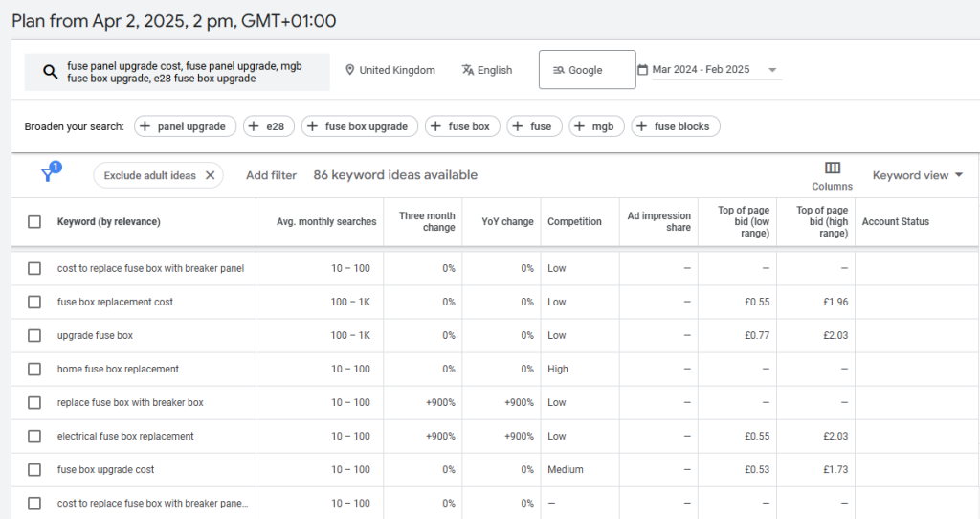The width and height of the screenshot is (980, 519).
Task: Click the keyword search input box
Action: pyautogui.click(x=177, y=72)
